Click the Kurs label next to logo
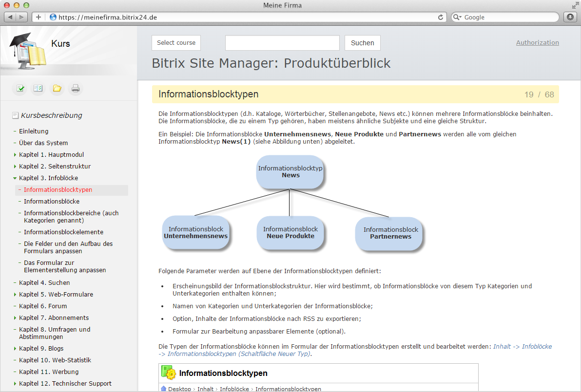 tap(61, 43)
